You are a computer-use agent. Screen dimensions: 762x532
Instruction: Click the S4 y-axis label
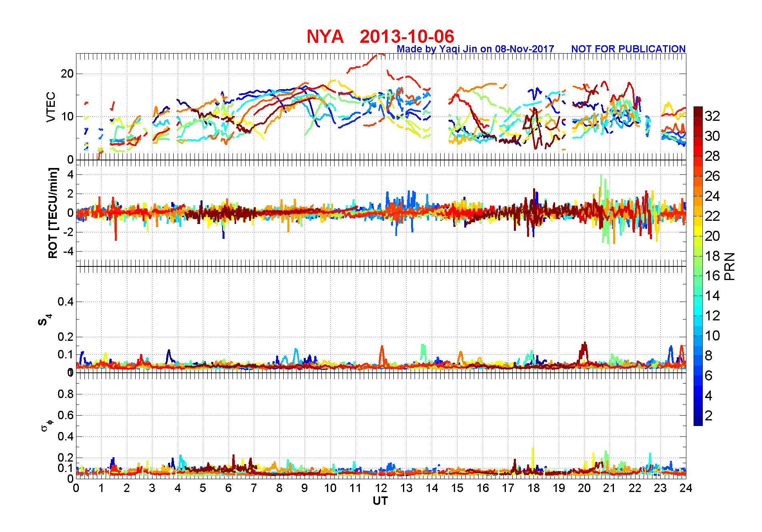point(45,320)
